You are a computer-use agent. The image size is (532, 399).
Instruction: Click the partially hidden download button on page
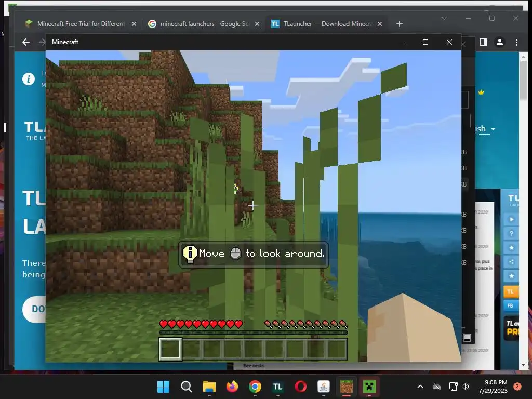tap(34, 309)
